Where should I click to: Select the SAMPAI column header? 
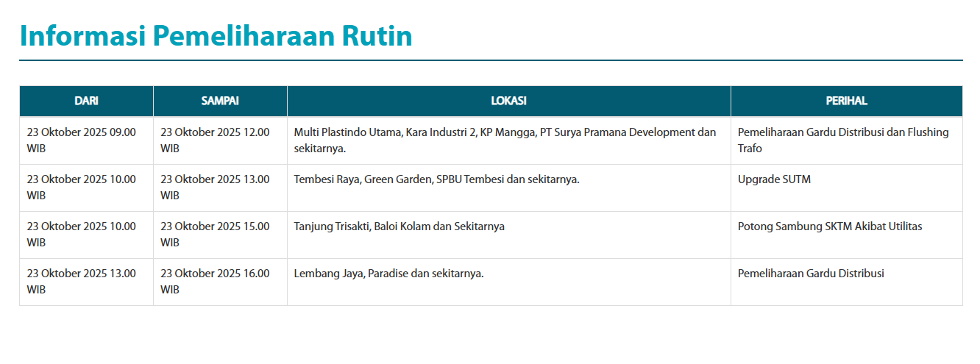(220, 101)
